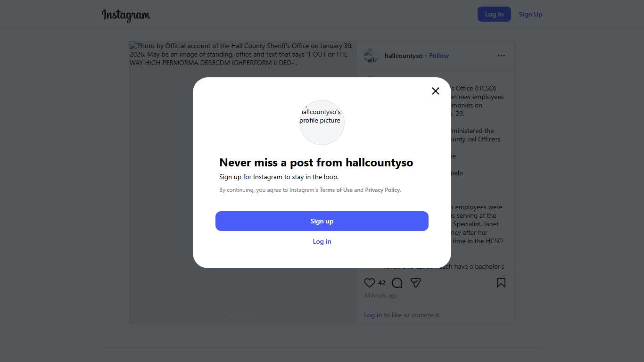
Task: Open the Privacy Policy link
Action: click(x=382, y=190)
